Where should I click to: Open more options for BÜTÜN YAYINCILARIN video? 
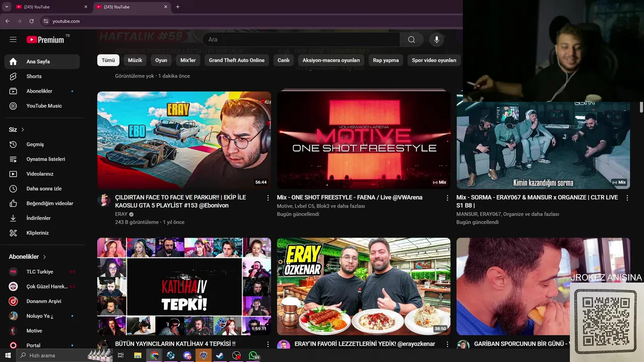(268, 344)
